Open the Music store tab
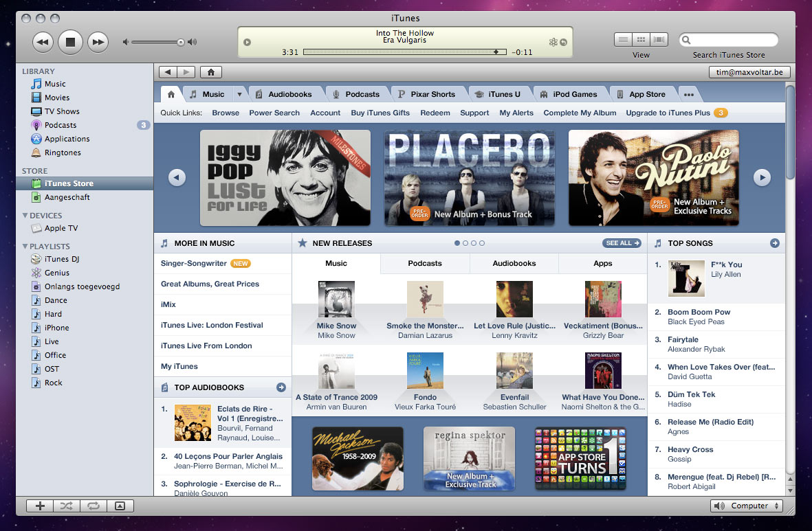812x531 pixels. 207,94
